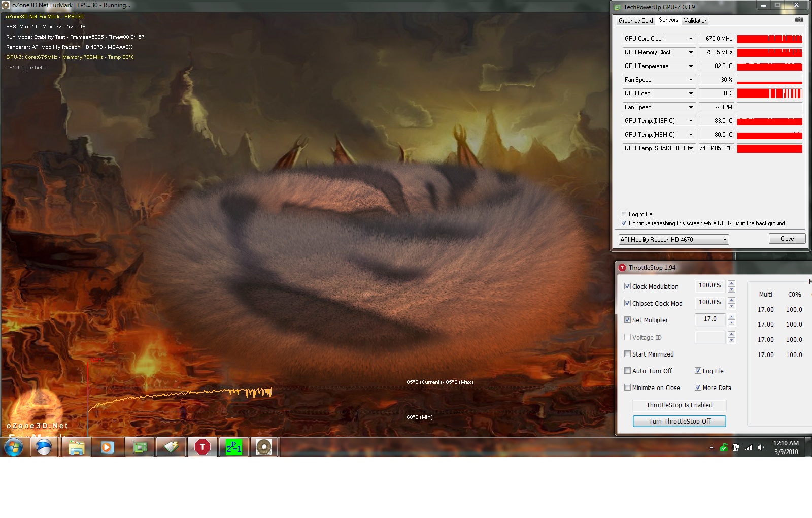812x518 pixels.
Task: Click the GPU-Z screenshot camera icon
Action: click(x=799, y=20)
